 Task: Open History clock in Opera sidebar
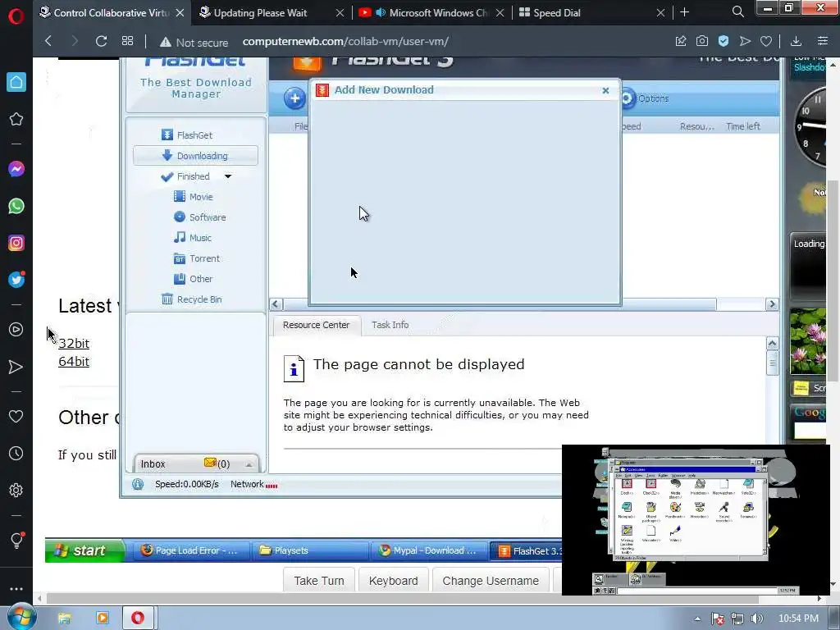(x=16, y=454)
